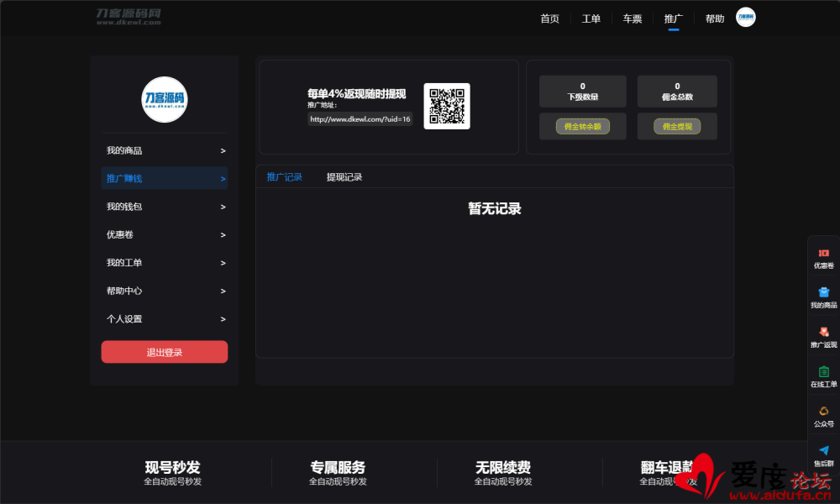Click the 专属服务 footer feature
Viewport: 840px width, 504px height.
tap(338, 473)
